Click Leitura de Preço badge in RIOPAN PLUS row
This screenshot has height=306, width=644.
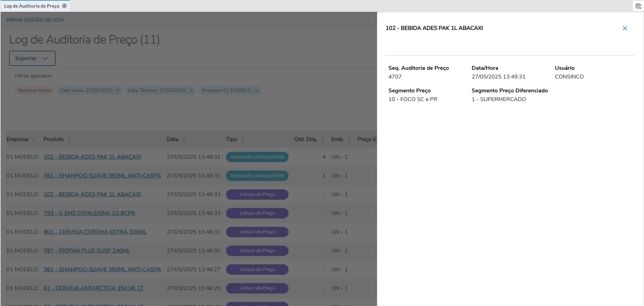[257, 251]
